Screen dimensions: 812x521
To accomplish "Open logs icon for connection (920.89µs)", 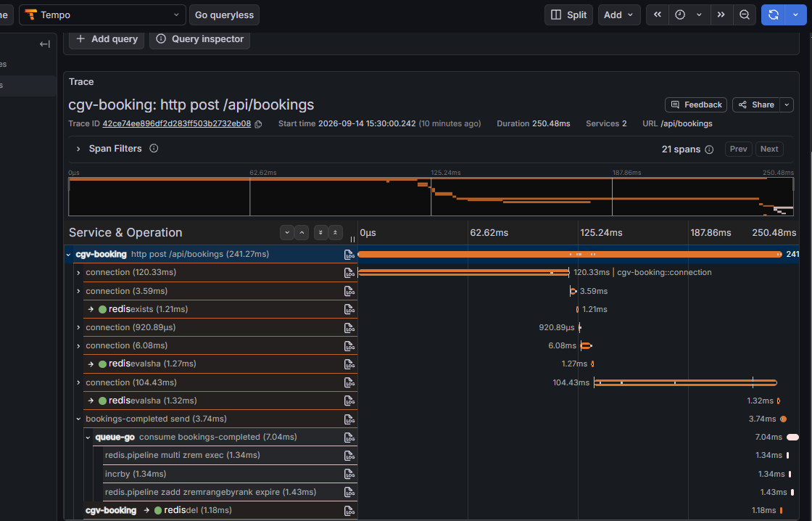I will click(x=349, y=328).
